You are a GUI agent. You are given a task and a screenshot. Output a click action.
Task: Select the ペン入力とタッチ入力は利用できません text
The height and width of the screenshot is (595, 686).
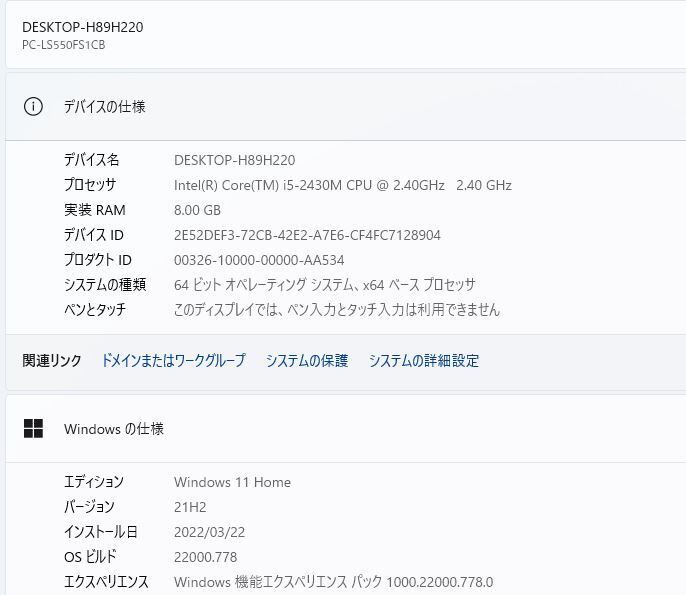336,310
